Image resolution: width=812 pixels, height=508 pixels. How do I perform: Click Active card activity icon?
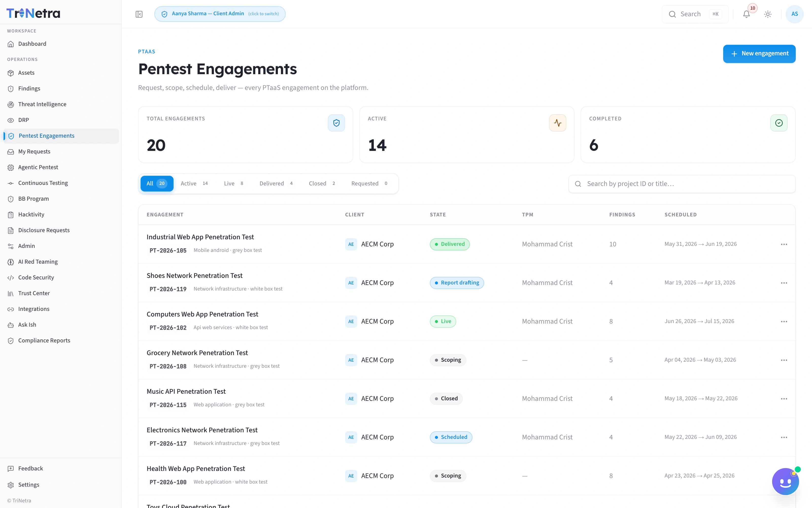pyautogui.click(x=557, y=123)
